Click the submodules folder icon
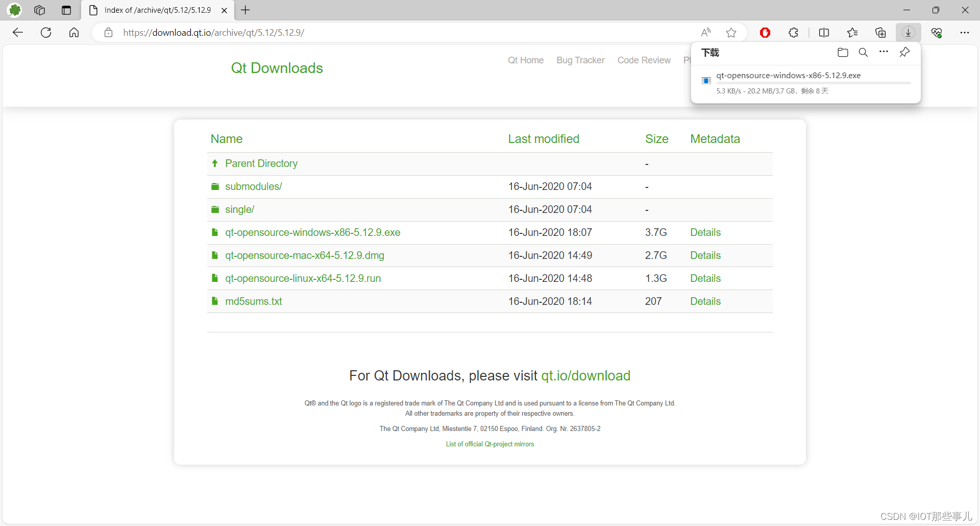The height and width of the screenshot is (526, 980). 215,186
